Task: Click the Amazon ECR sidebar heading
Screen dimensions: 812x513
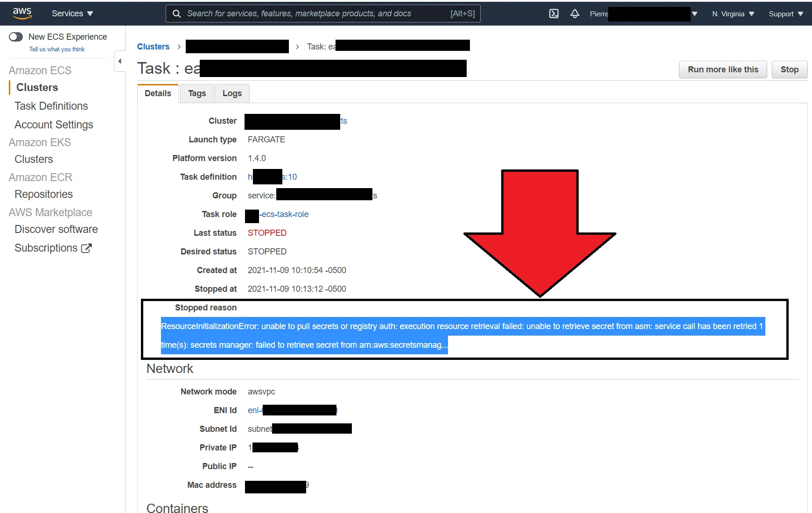Action: coord(41,177)
